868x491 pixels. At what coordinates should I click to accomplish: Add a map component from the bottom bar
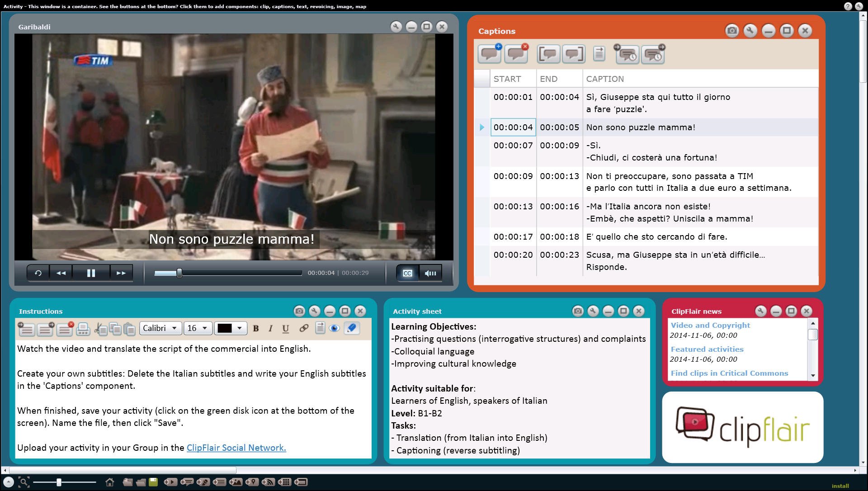tap(252, 482)
